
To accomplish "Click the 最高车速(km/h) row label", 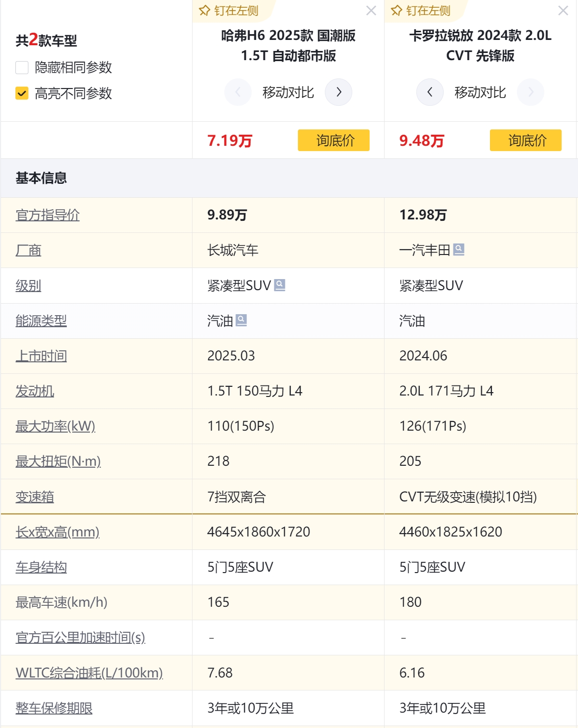I will 62,602.
